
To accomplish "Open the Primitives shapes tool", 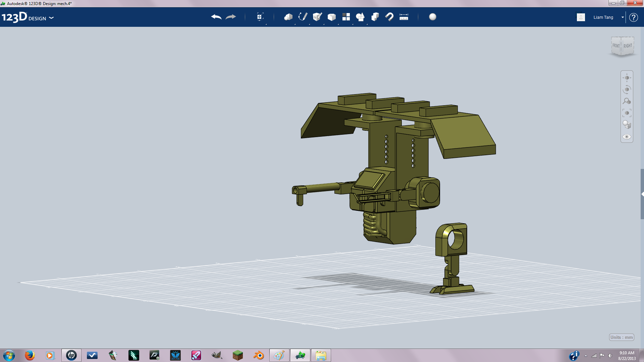I will click(x=288, y=17).
